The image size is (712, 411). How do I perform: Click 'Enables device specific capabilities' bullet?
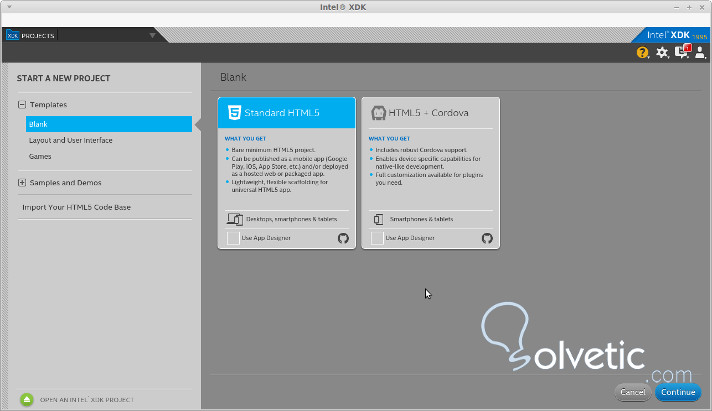[428, 163]
